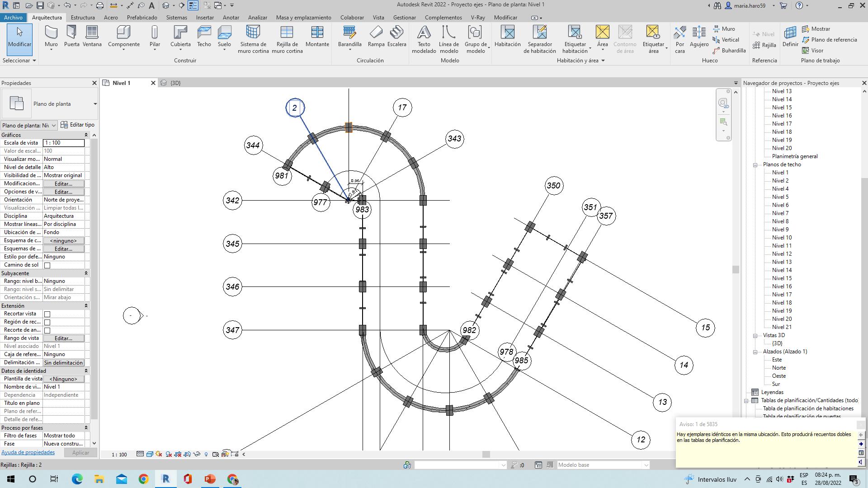Click Editar button for Rango de vista
Viewport: 868px width, 488px height.
click(63, 338)
